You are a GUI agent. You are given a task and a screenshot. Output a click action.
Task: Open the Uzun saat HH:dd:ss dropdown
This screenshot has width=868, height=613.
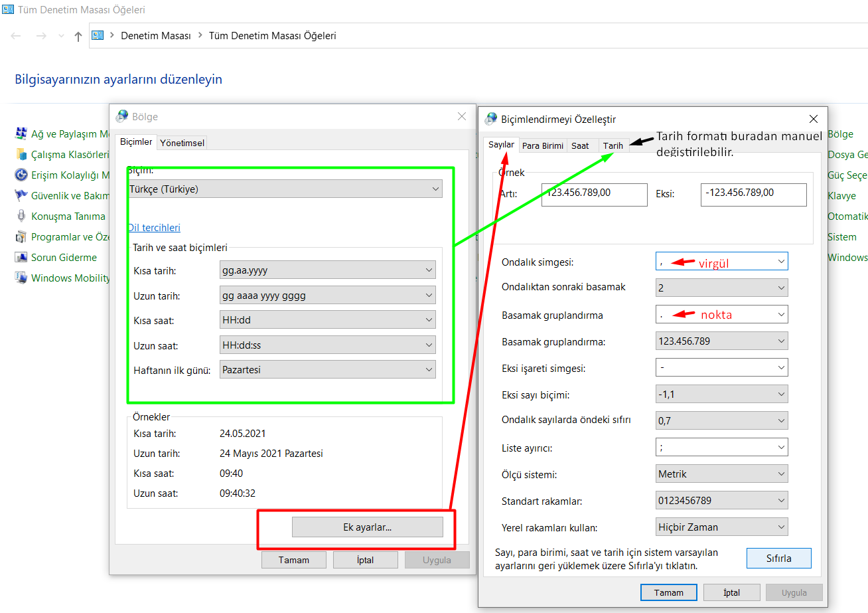[328, 345]
